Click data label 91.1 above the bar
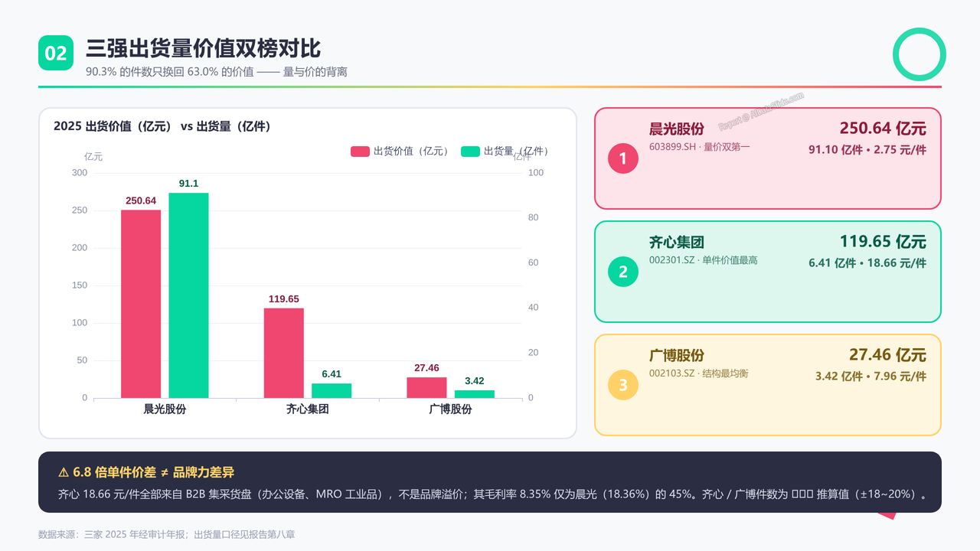 pyautogui.click(x=188, y=184)
